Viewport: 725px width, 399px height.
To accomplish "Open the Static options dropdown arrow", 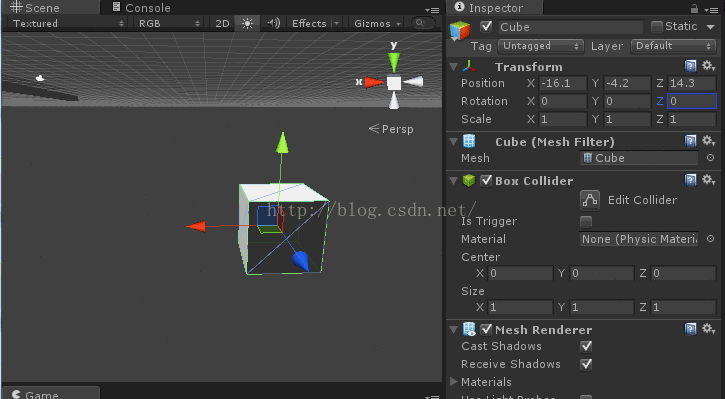I will tap(711, 27).
